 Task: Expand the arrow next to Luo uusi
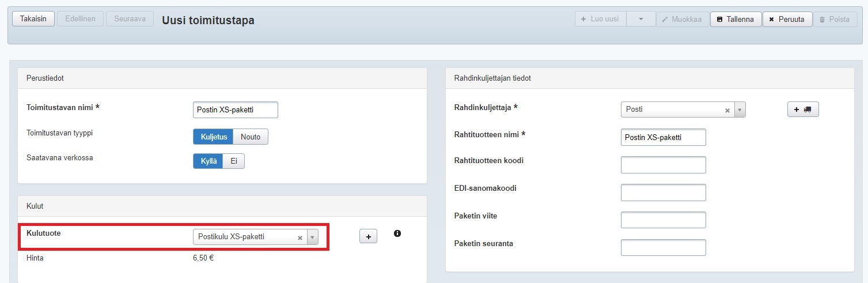(x=640, y=19)
